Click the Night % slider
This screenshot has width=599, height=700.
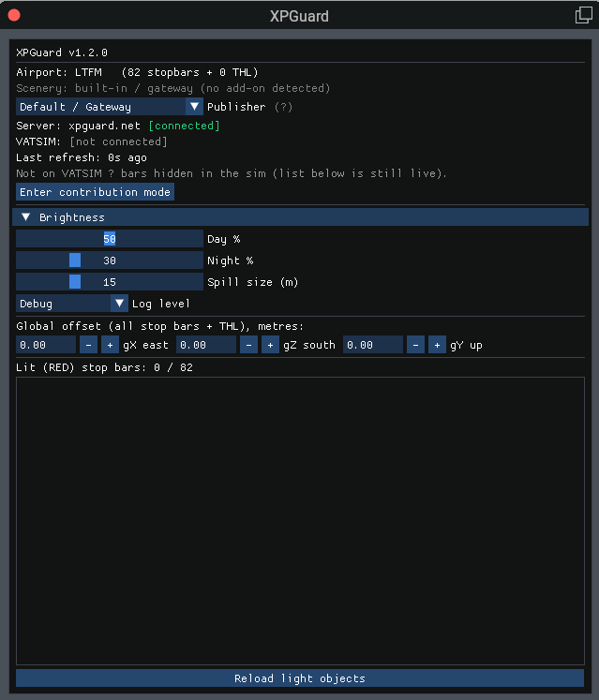pos(110,261)
